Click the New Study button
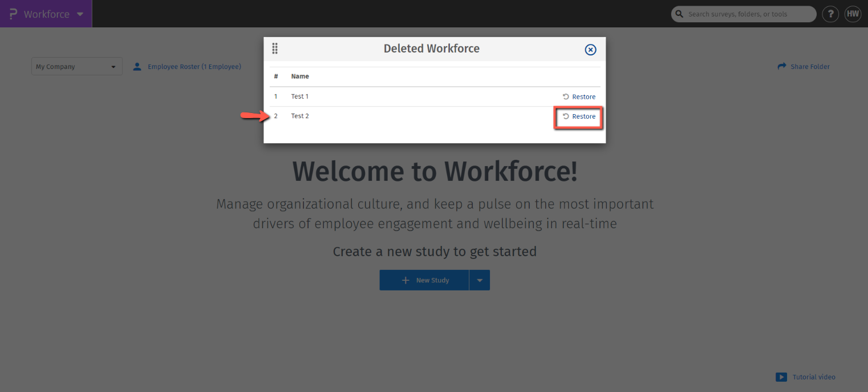The width and height of the screenshot is (868, 392). pos(424,280)
